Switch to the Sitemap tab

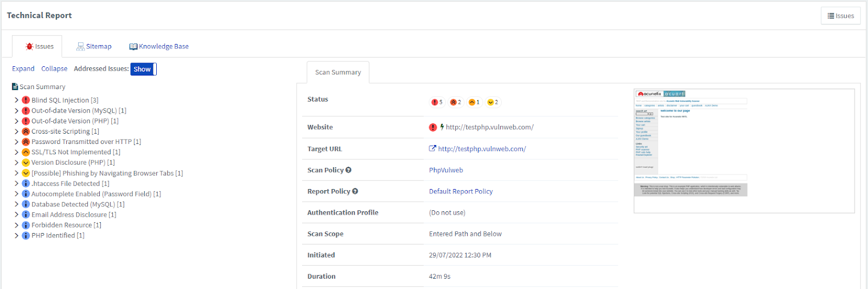[x=94, y=47]
